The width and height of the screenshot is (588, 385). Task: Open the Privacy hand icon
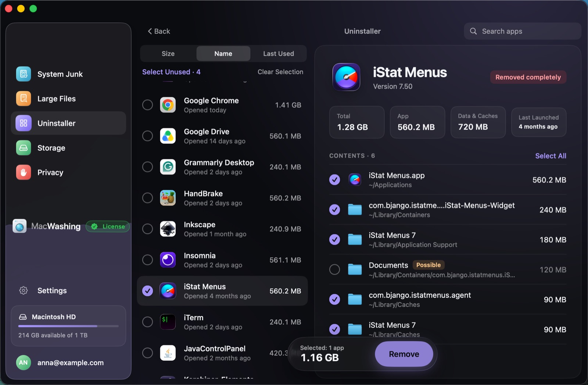pos(24,172)
